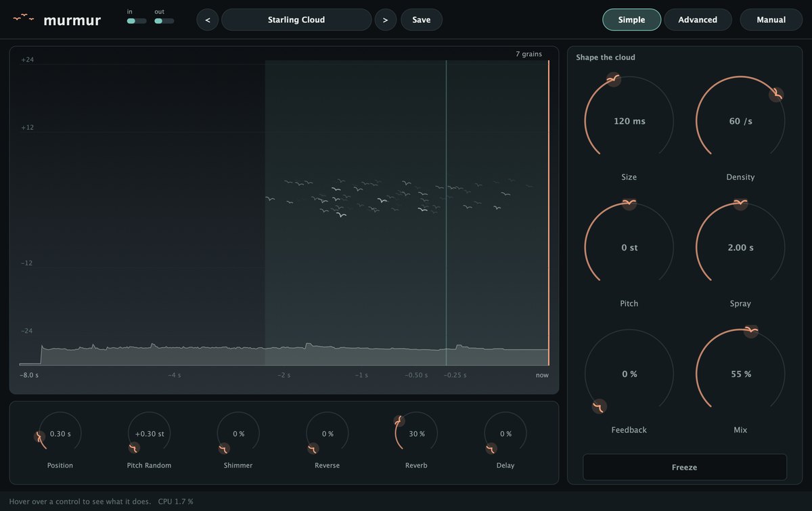Click the '7 grains' counter

(x=528, y=54)
